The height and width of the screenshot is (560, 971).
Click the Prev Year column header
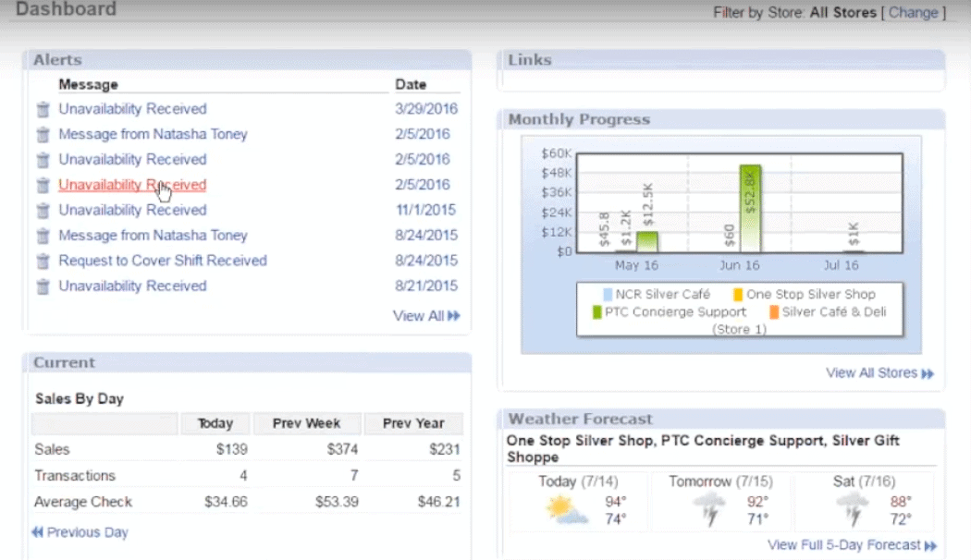[413, 423]
